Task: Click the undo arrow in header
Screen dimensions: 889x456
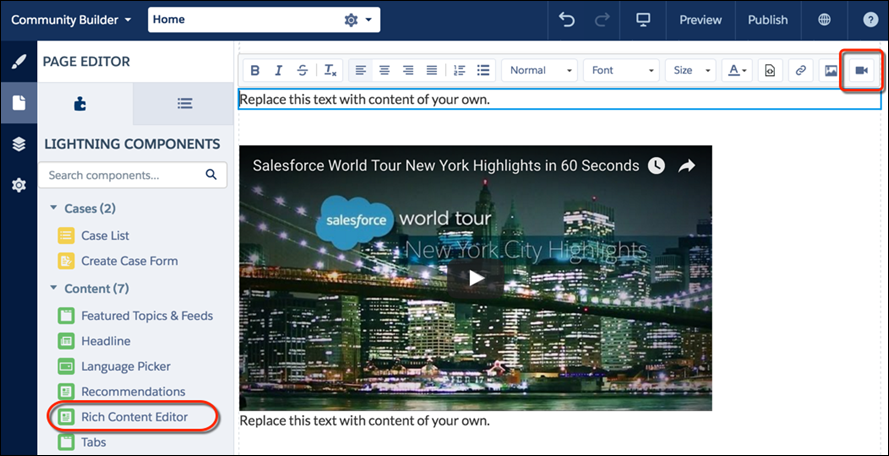Action: point(567,20)
